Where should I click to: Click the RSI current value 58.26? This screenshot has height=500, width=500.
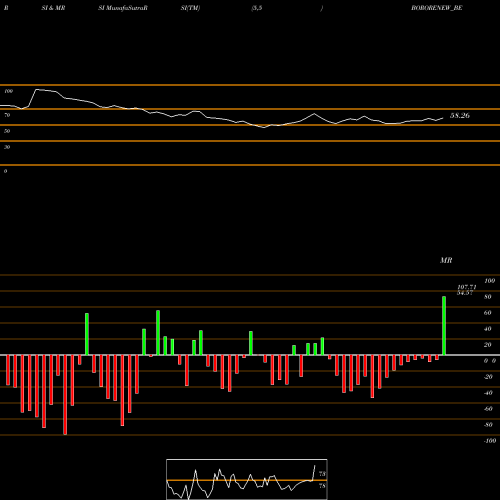click(460, 116)
